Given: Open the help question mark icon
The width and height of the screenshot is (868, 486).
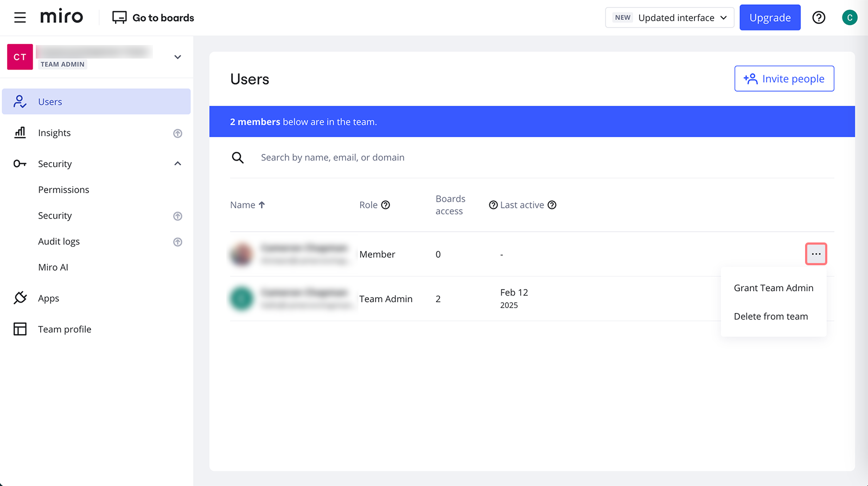Looking at the screenshot, I should 819,18.
